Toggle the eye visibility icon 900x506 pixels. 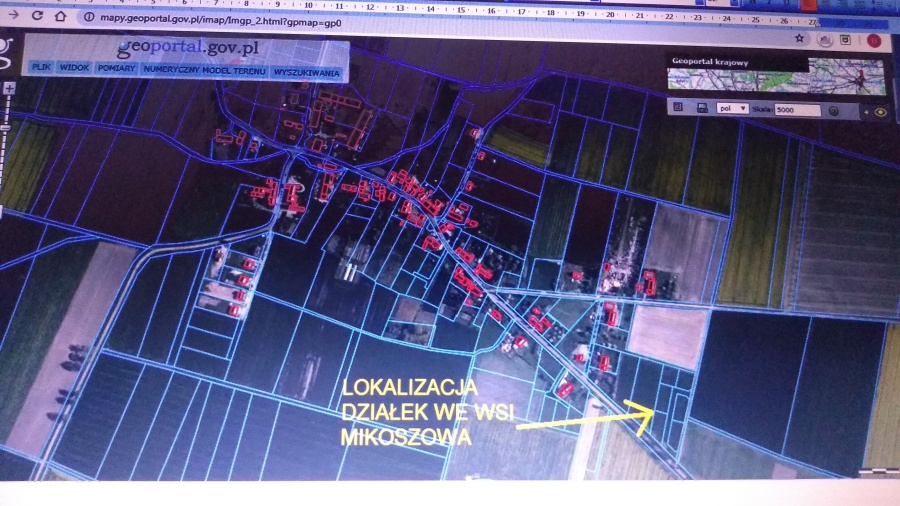[x=881, y=112]
